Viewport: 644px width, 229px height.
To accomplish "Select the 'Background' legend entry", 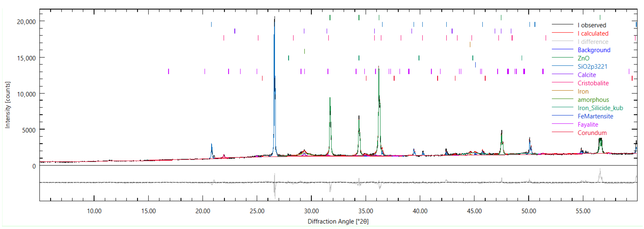I will pos(594,50).
